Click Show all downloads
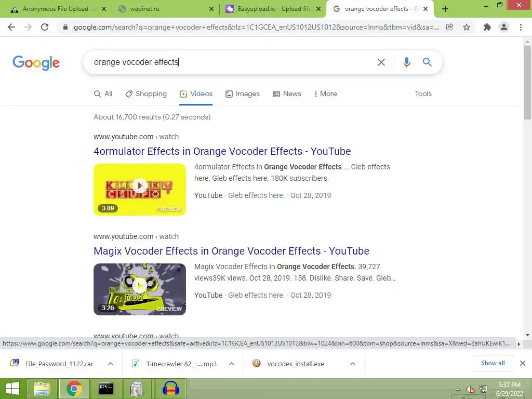The image size is (532, 399). [x=493, y=363]
